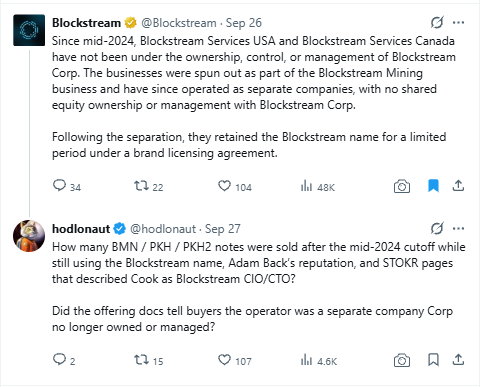Viewport: 482px width, 387px height.
Task: Remove bookmark from Blockstream tweet
Action: point(433,186)
